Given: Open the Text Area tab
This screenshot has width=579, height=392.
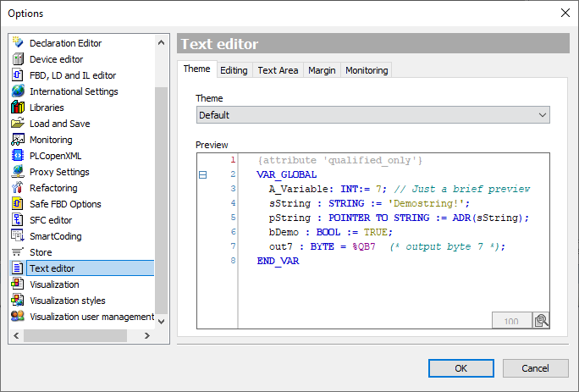Looking at the screenshot, I should coord(278,70).
